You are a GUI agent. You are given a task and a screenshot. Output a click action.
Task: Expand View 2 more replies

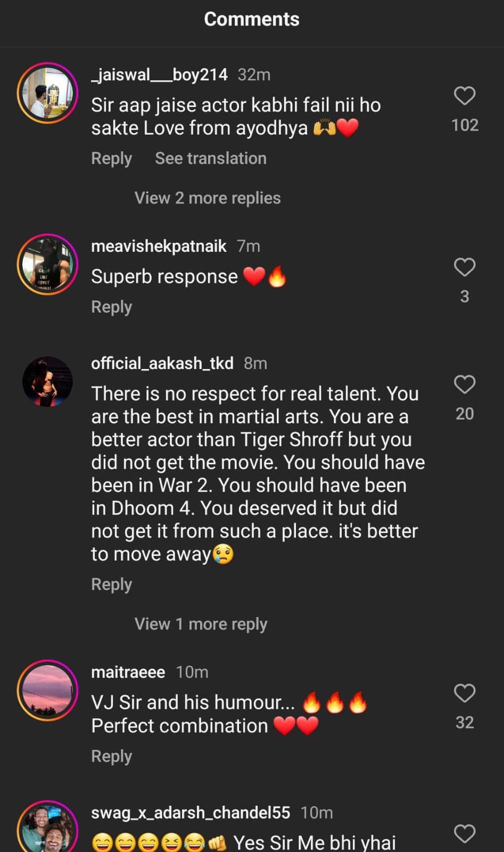pos(207,198)
